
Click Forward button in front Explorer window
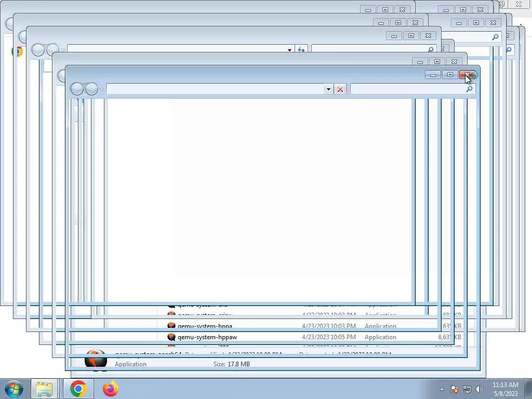tap(91, 89)
